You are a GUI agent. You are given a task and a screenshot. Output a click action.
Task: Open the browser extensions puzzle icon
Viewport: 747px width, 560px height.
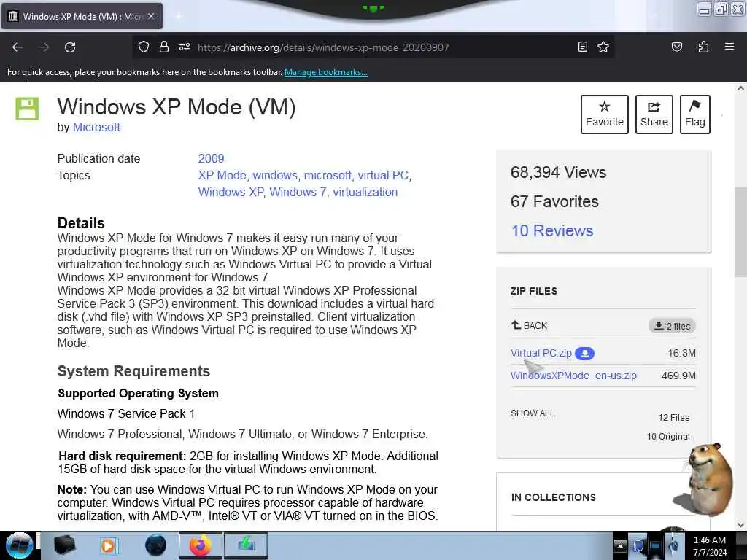point(703,47)
